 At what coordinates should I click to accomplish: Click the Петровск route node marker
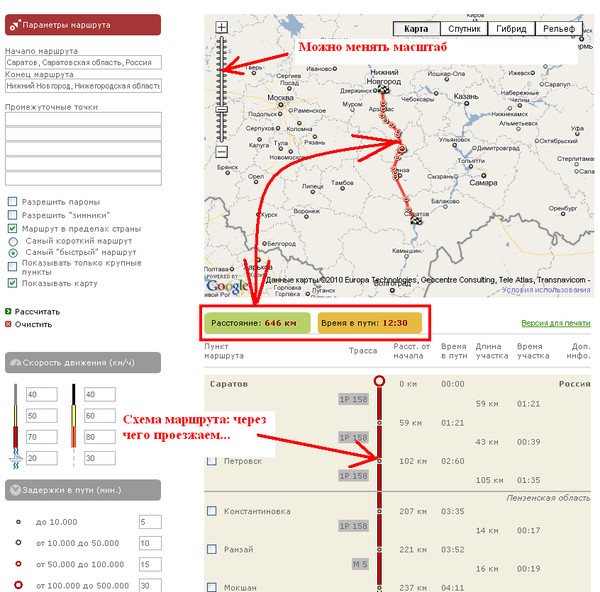pyautogui.click(x=379, y=461)
